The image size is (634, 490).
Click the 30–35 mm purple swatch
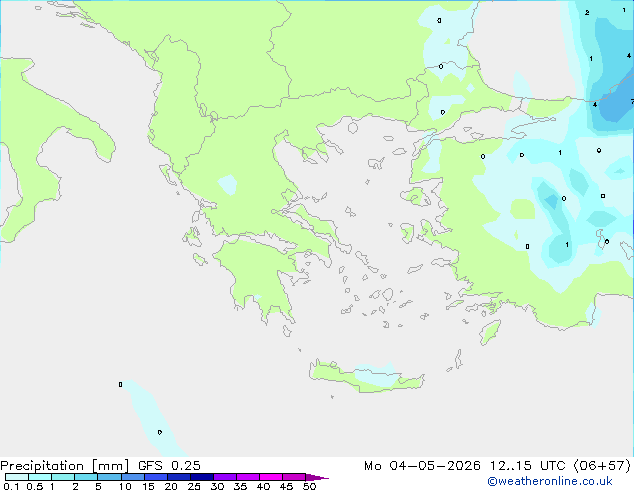tap(225, 477)
